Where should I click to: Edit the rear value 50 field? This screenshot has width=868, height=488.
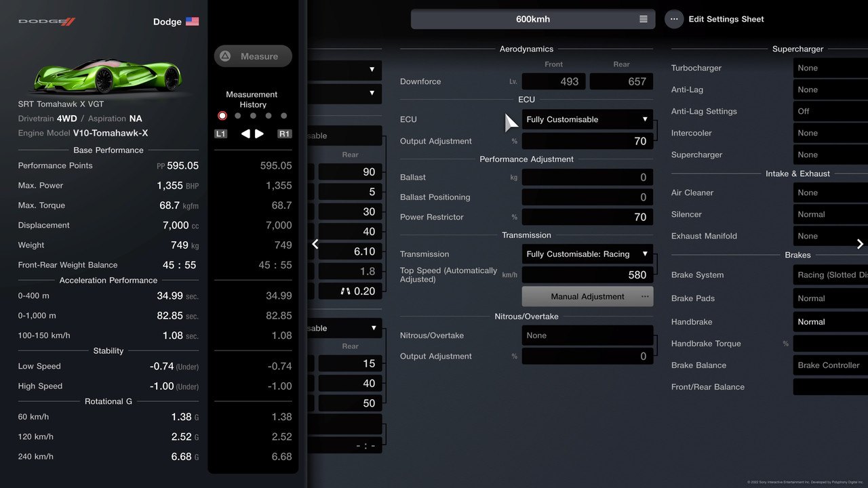350,403
